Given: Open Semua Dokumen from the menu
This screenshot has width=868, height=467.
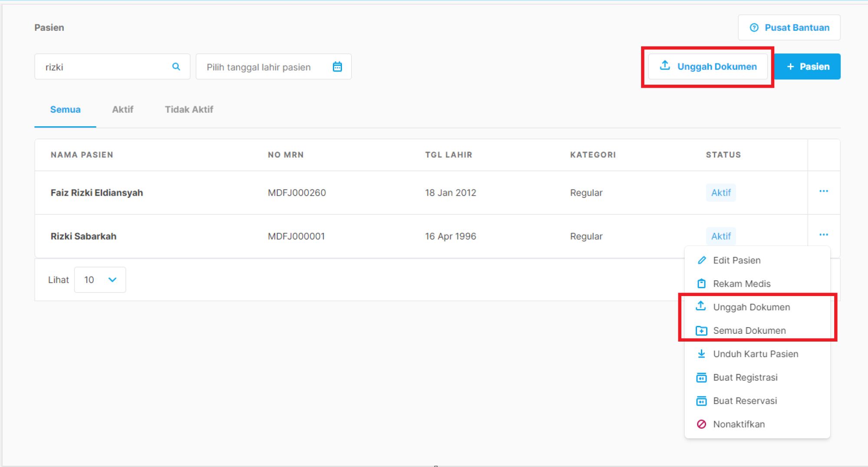Looking at the screenshot, I should tap(757, 331).
